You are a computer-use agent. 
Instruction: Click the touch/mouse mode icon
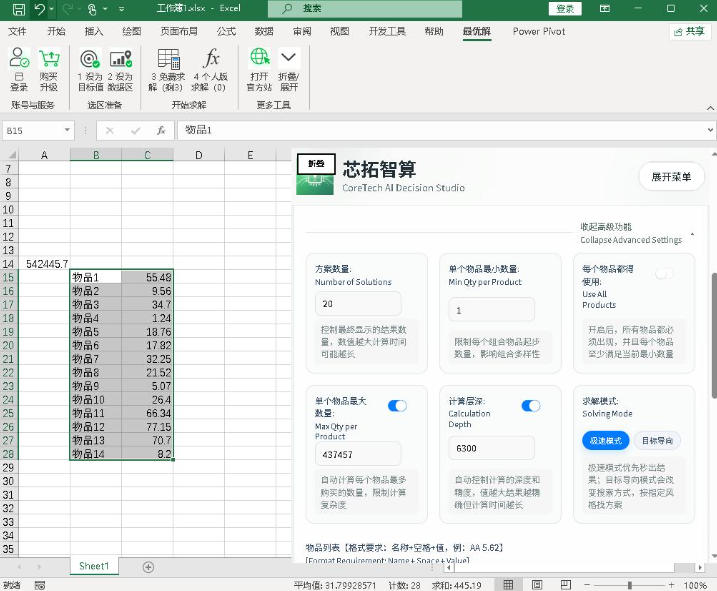point(92,9)
